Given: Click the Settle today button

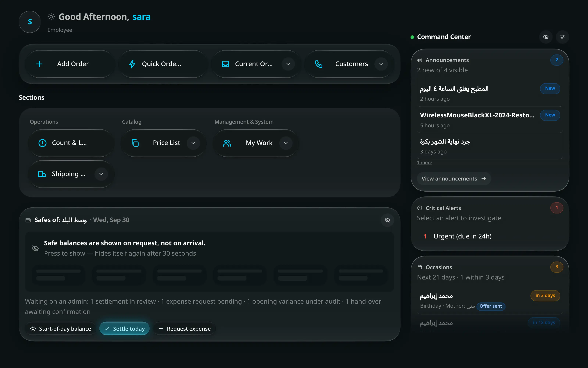Looking at the screenshot, I should (124, 329).
